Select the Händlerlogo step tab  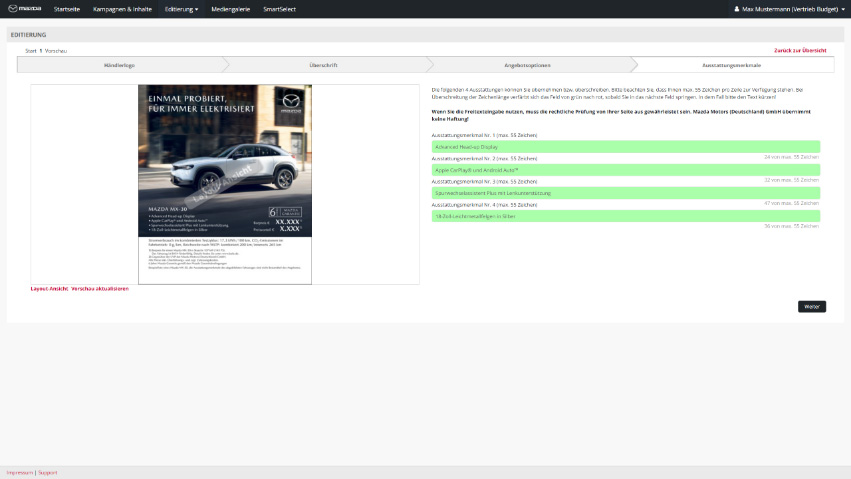119,65
